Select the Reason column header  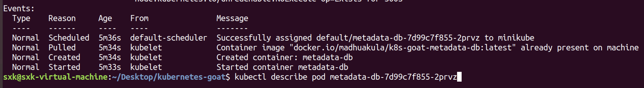click(62, 18)
